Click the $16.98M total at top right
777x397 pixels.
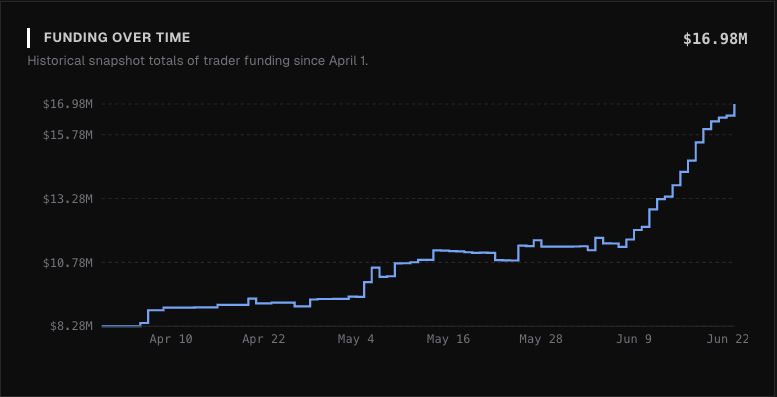(x=715, y=39)
